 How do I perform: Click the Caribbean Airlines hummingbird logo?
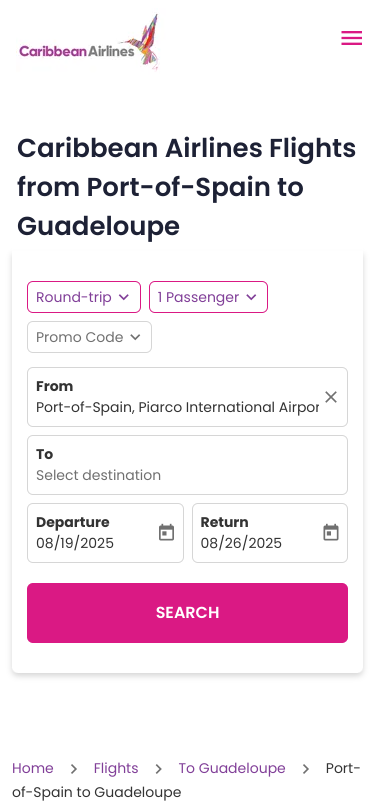88,43
